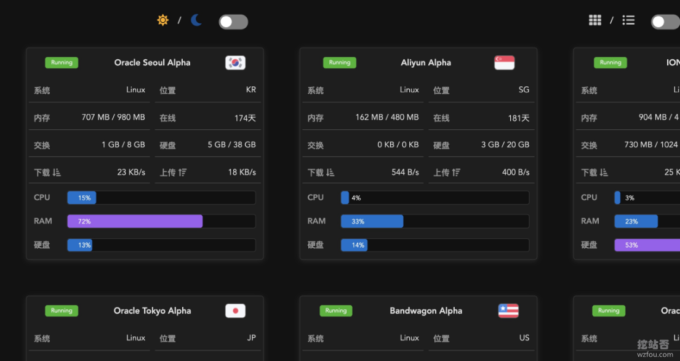
Task: Click the sun light-mode icon
Action: [163, 20]
